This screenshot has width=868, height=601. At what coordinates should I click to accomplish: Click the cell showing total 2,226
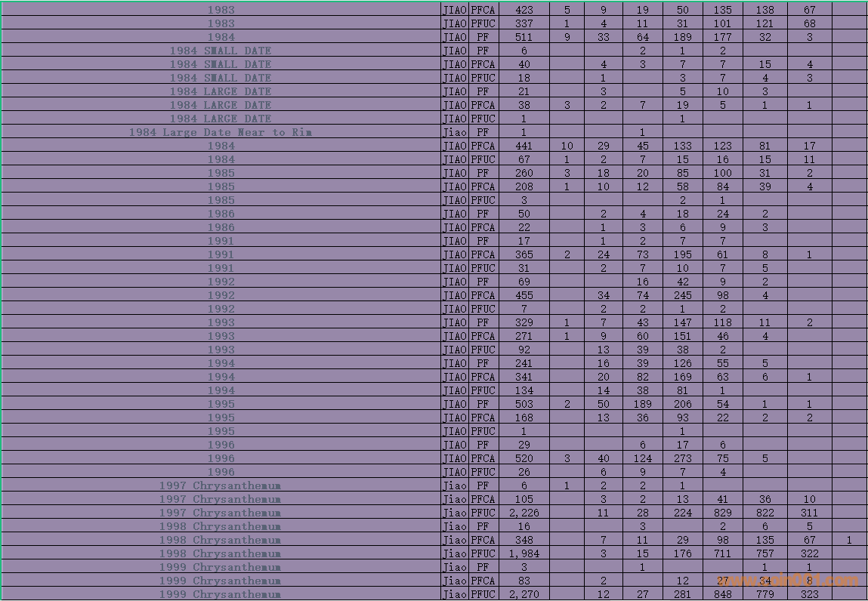524,513
